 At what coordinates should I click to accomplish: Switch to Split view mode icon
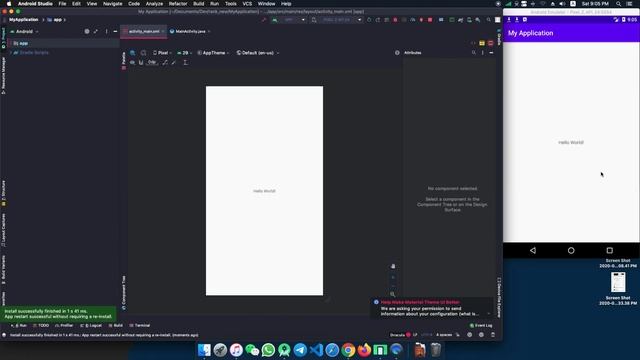482,43
